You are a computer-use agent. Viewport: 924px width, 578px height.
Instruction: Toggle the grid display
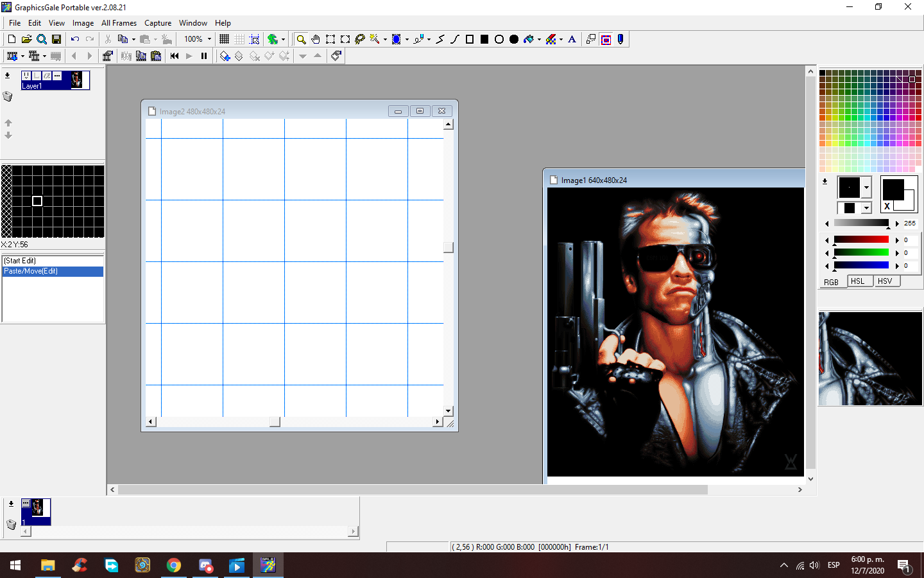coord(224,39)
